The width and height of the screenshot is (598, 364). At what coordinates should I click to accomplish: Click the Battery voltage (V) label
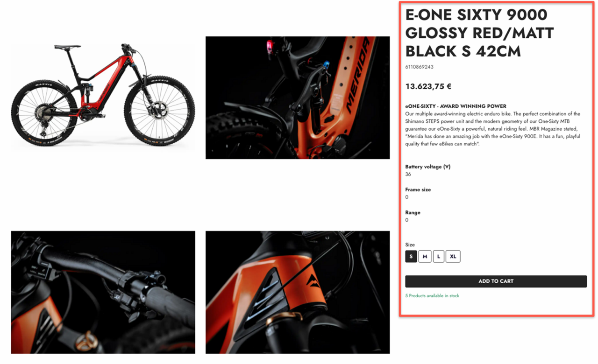click(427, 167)
